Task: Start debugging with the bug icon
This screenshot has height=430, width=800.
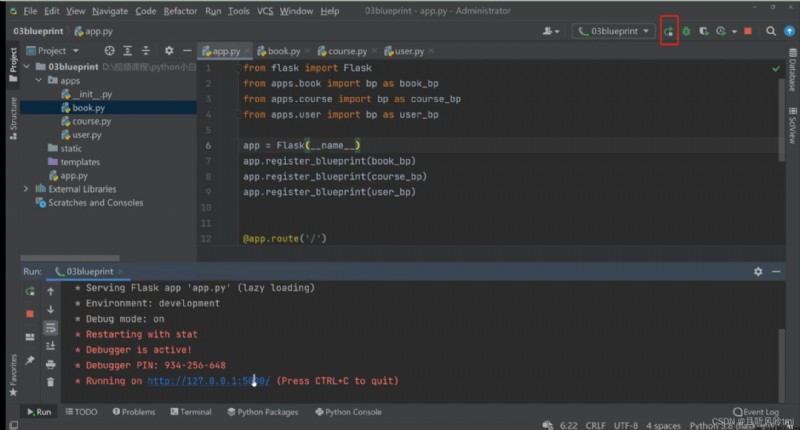Action: tap(686, 32)
